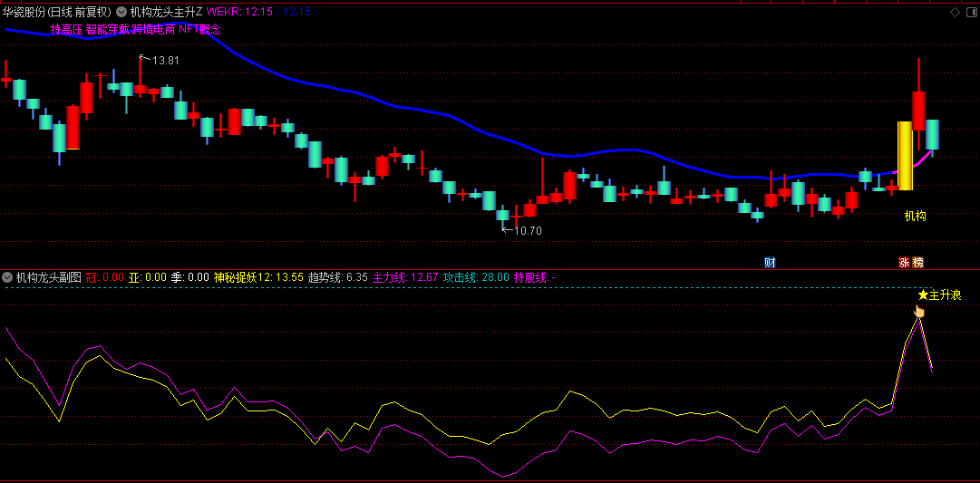Viewport: 980px width, 483px height.
Task: Click the yellow 机构 signal label
Action: click(915, 217)
